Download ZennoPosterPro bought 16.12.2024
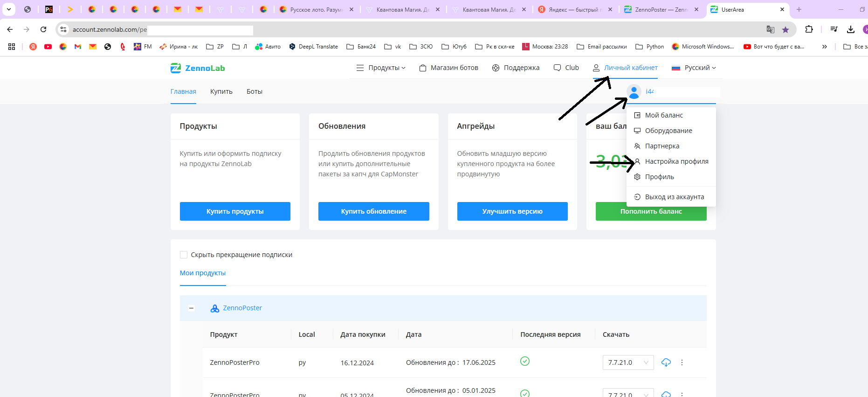The height and width of the screenshot is (397, 868). (x=666, y=362)
